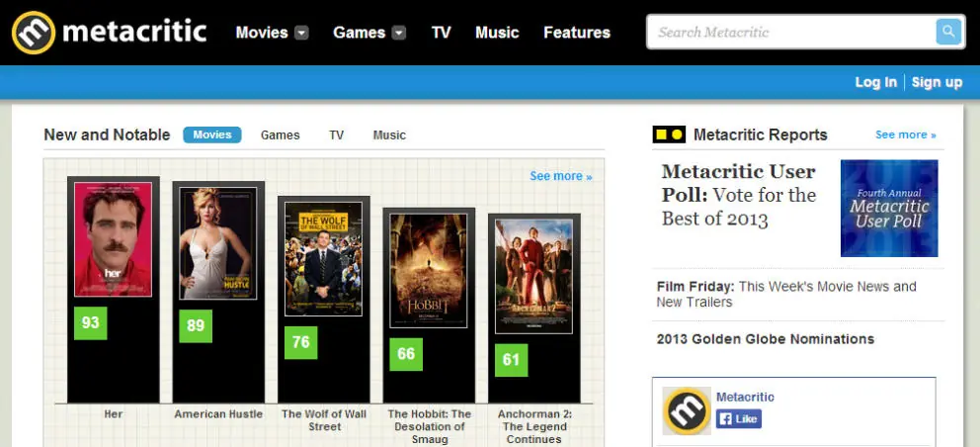
Task: Click the American Hustle title link
Action: (218, 414)
